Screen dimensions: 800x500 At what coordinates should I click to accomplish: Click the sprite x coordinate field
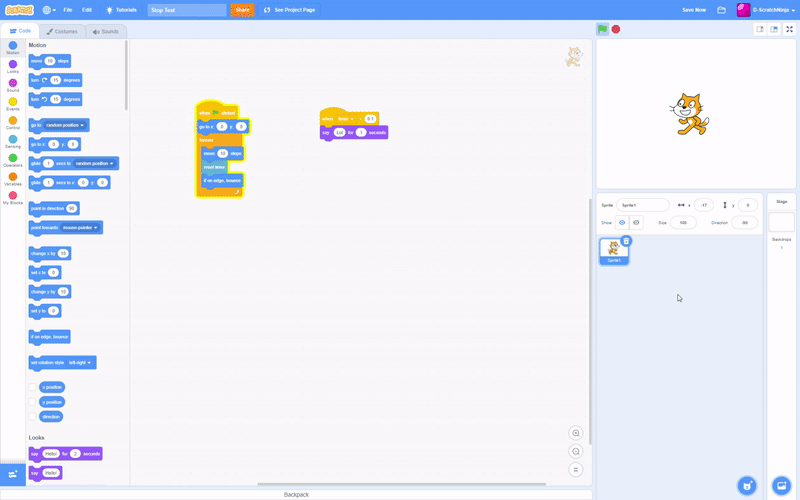(704, 205)
